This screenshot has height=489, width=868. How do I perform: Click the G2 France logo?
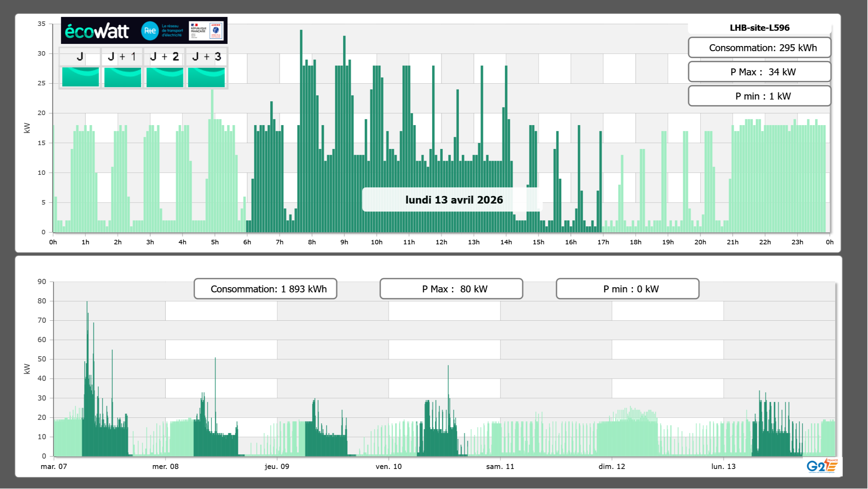click(x=822, y=466)
